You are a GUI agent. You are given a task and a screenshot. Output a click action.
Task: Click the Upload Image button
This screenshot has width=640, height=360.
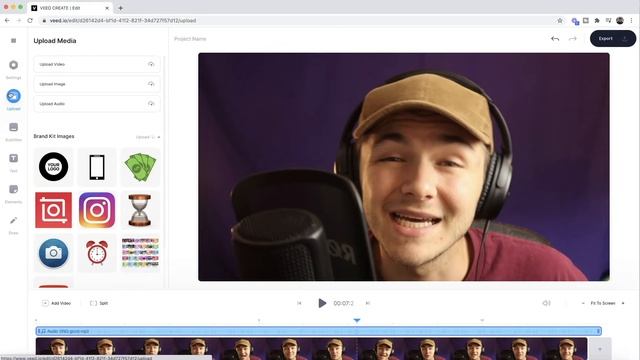(97, 84)
